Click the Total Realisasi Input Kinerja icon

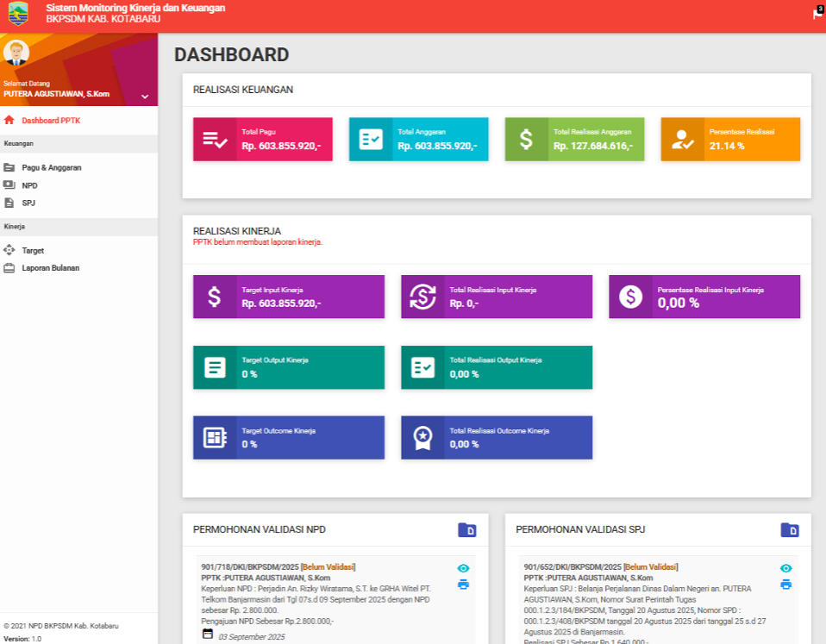tap(422, 297)
